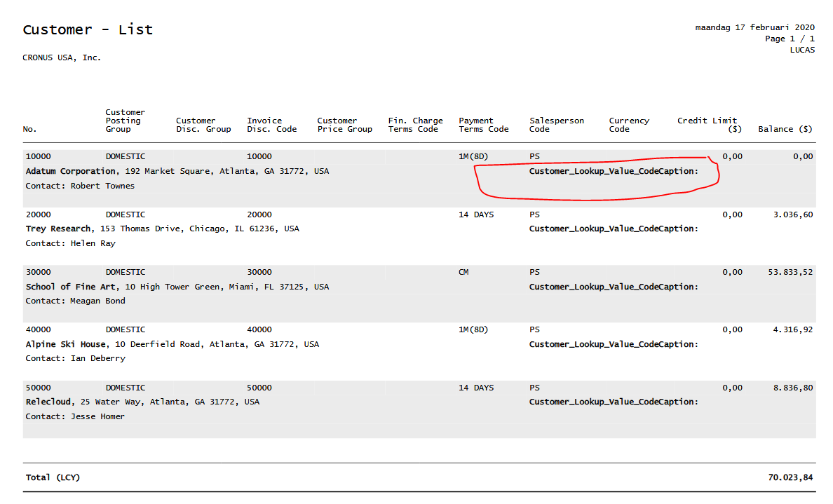This screenshot has width=833, height=504.
Task: Click invoice disc. code 30000
Action: (x=259, y=272)
